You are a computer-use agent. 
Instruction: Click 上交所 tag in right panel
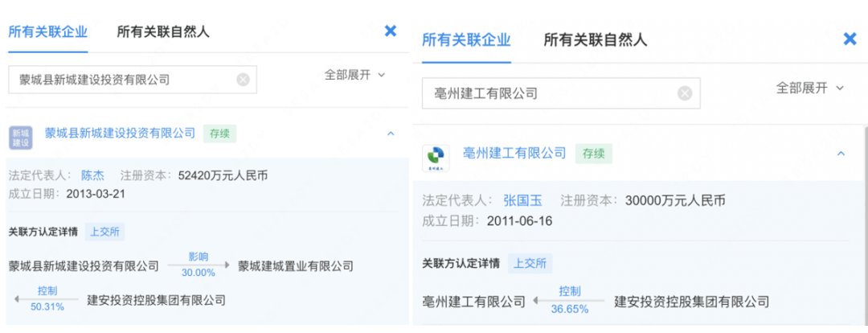(530, 263)
